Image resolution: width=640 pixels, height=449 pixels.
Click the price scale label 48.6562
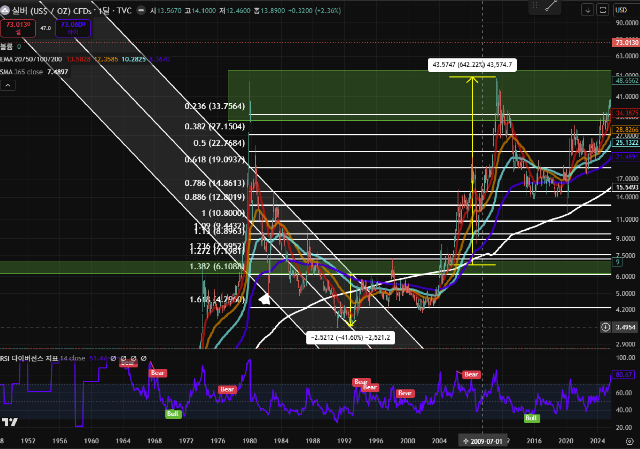(x=626, y=81)
